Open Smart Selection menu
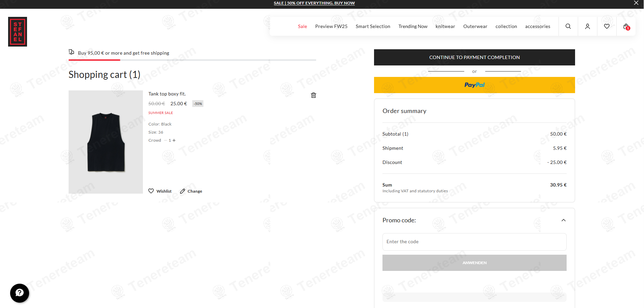 (373, 26)
